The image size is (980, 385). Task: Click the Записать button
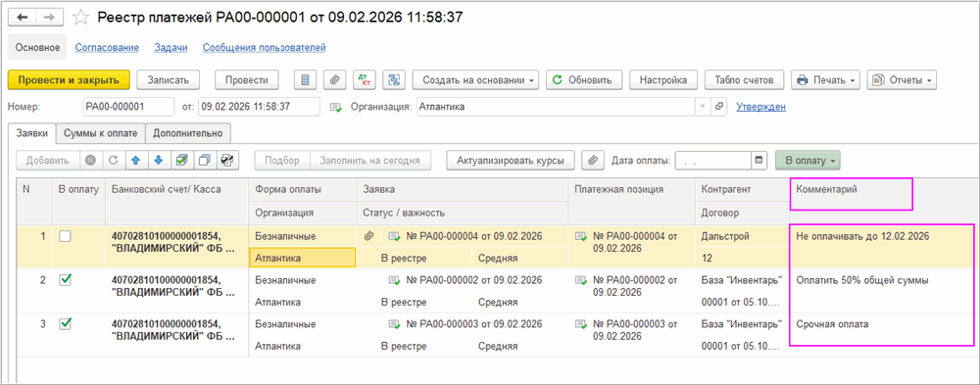tap(168, 80)
